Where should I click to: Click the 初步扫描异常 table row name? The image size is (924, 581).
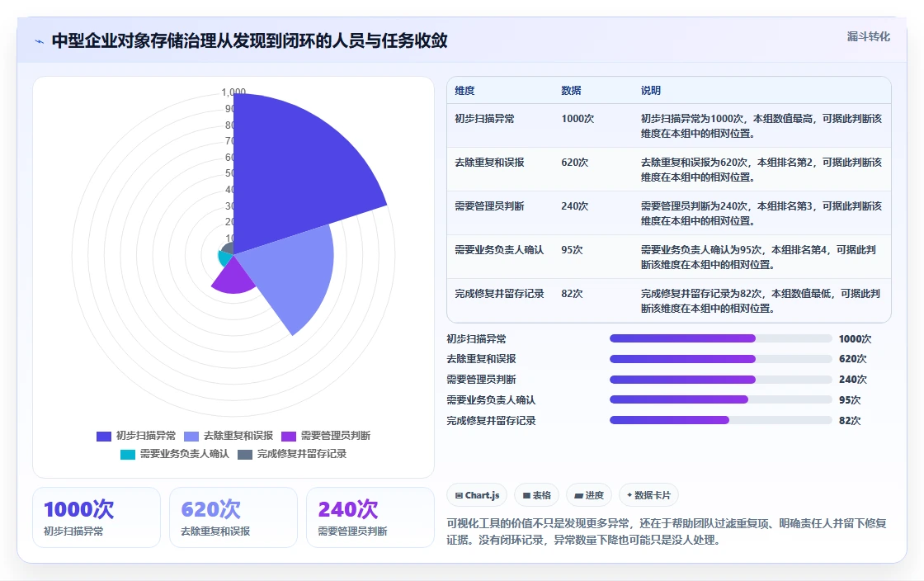484,119
